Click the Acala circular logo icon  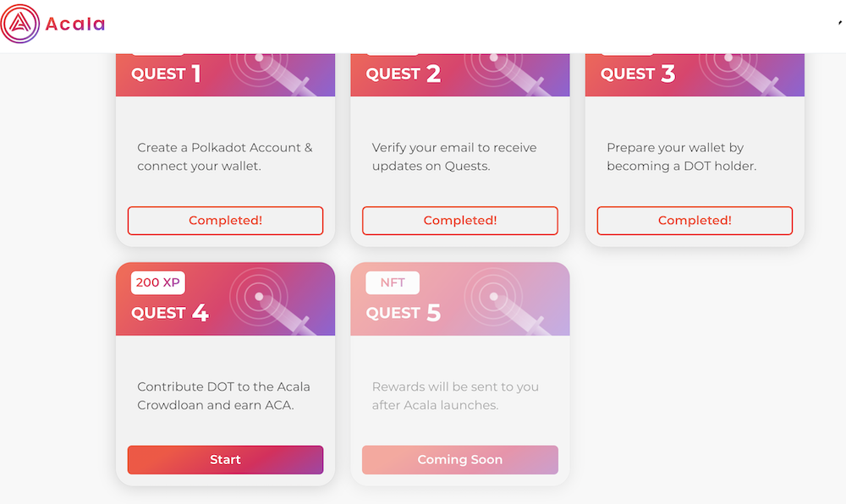coord(20,24)
